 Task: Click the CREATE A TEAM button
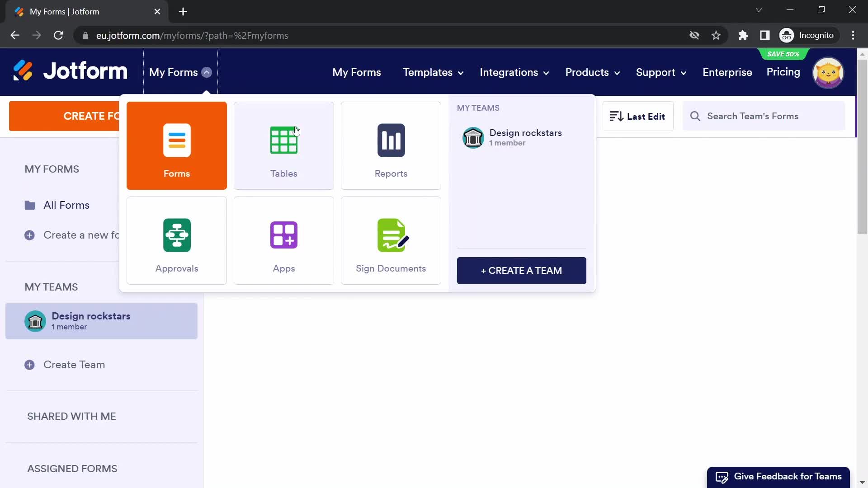pyautogui.click(x=522, y=271)
